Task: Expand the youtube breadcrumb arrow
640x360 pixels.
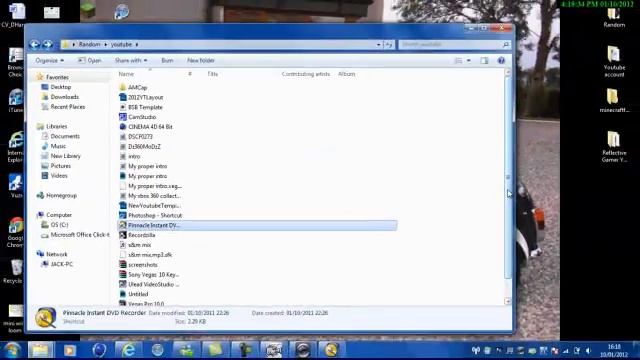Action: 137,44
